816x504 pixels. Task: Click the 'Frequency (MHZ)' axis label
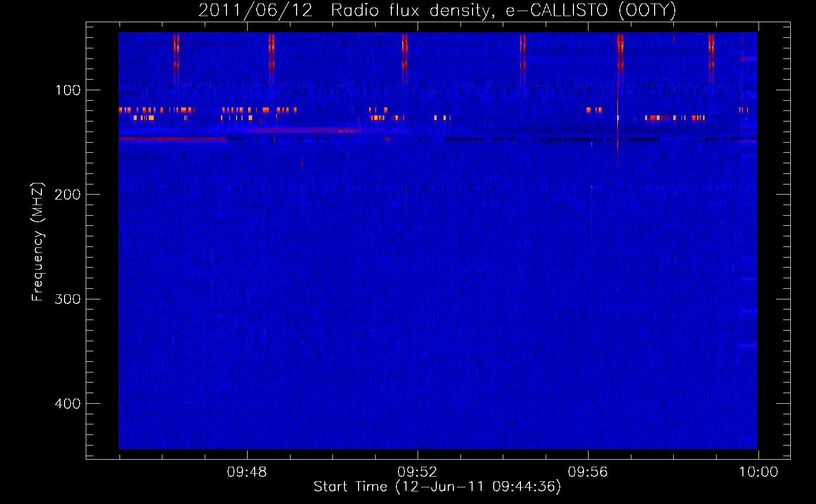pos(38,242)
